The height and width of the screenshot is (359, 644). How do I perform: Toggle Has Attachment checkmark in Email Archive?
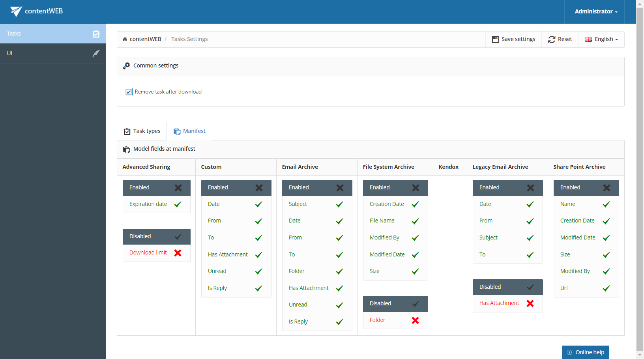coord(340,288)
